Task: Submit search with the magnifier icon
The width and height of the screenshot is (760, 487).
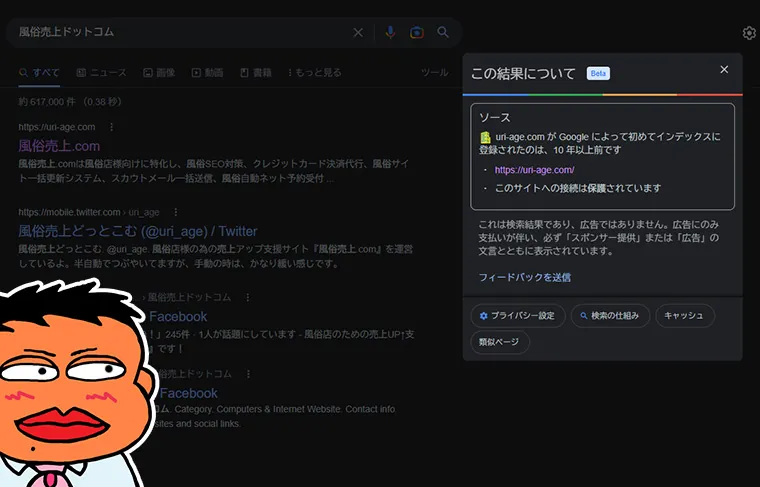Action: (x=443, y=32)
